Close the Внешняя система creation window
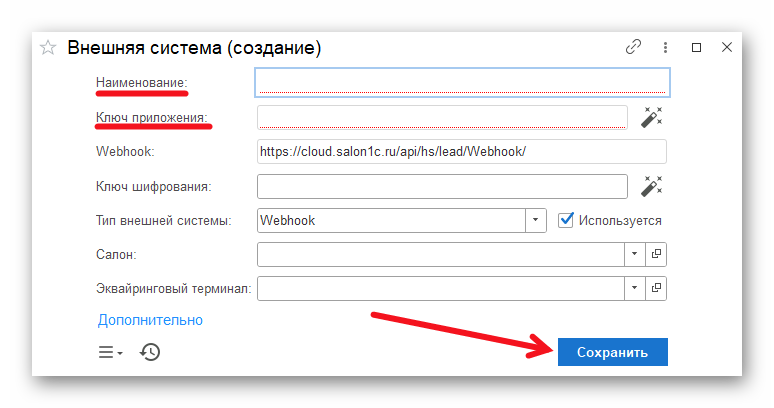 tap(727, 47)
